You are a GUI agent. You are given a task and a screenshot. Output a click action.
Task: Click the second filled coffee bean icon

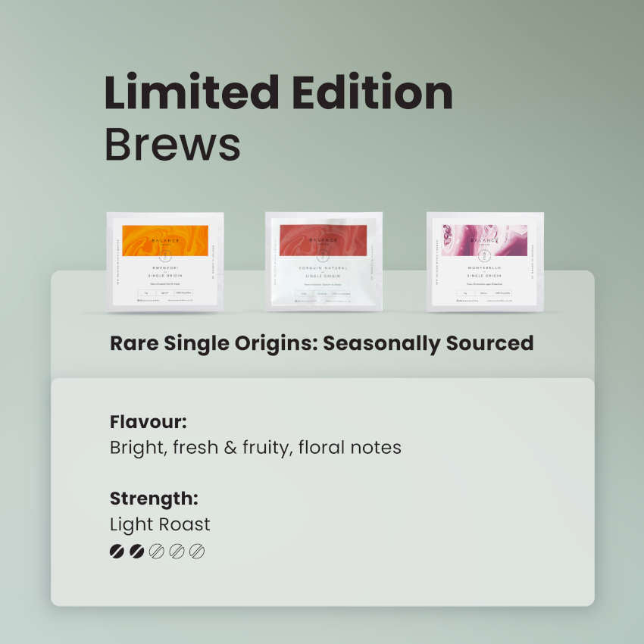coord(137,551)
